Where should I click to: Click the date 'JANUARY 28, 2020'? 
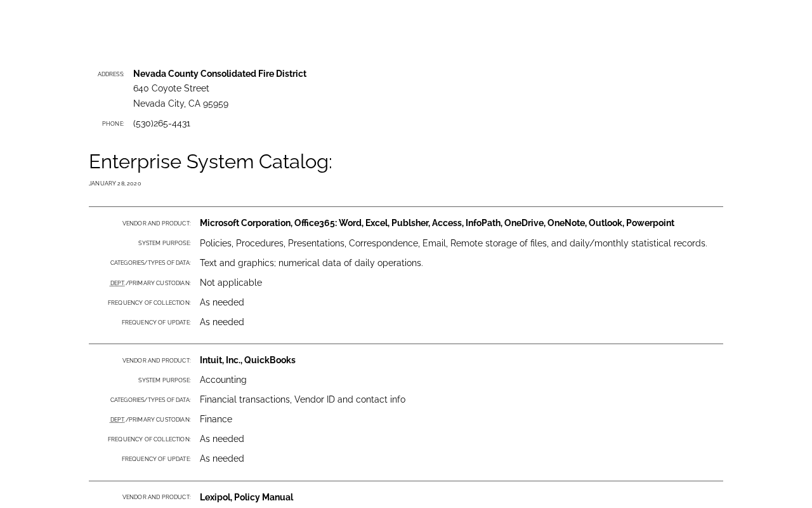click(115, 184)
